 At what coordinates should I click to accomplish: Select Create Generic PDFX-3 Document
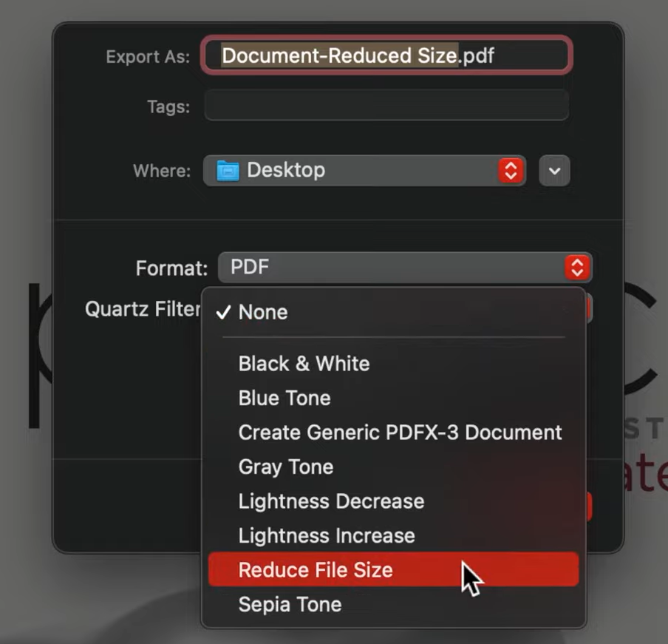pyautogui.click(x=393, y=433)
